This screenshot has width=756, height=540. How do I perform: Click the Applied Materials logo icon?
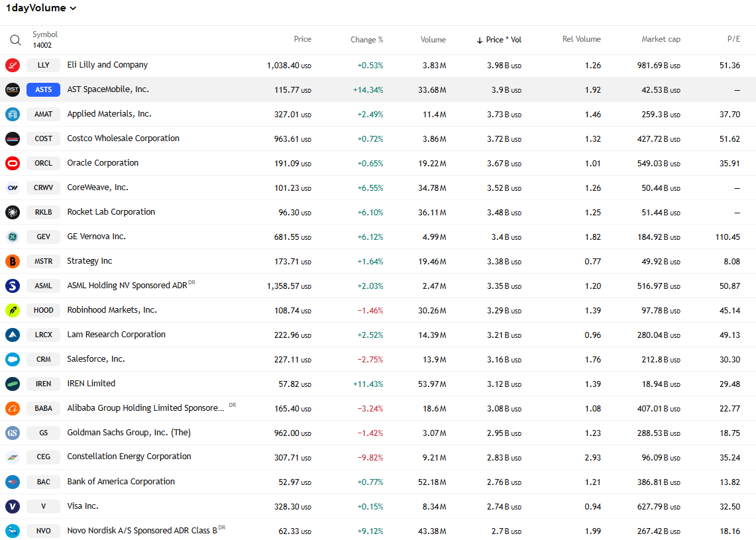pos(13,114)
